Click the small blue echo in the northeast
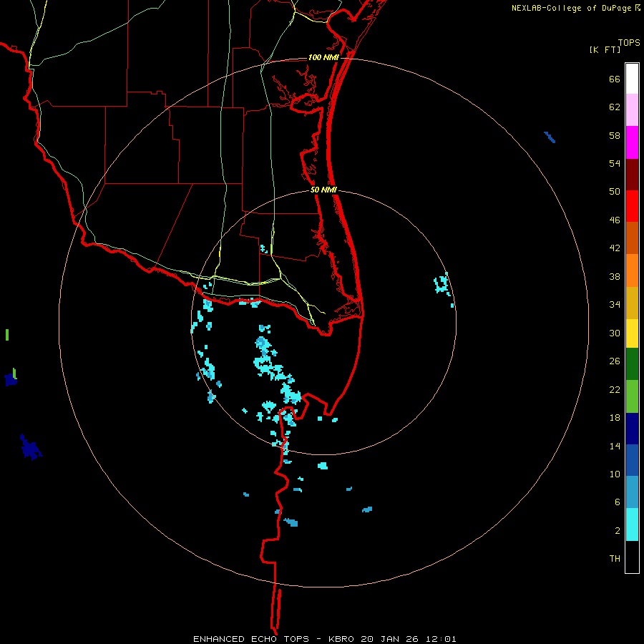Screen dimensions: 644x644 tap(550, 137)
